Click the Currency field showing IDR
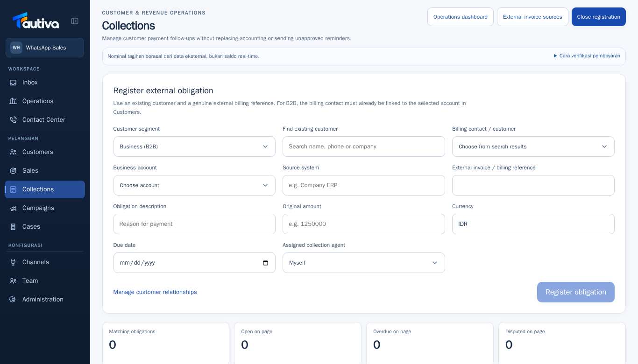The width and height of the screenshot is (638, 364). 533,224
